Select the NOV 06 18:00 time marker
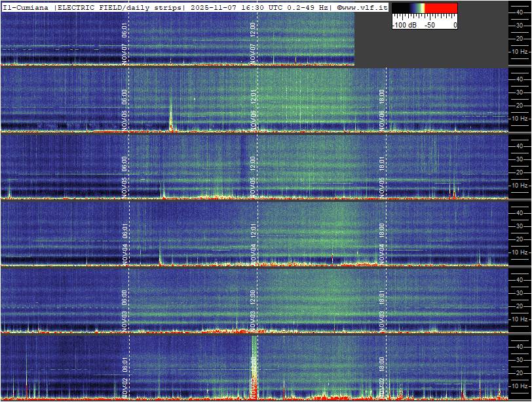Screen dimensions: 532x402 coord(382,108)
